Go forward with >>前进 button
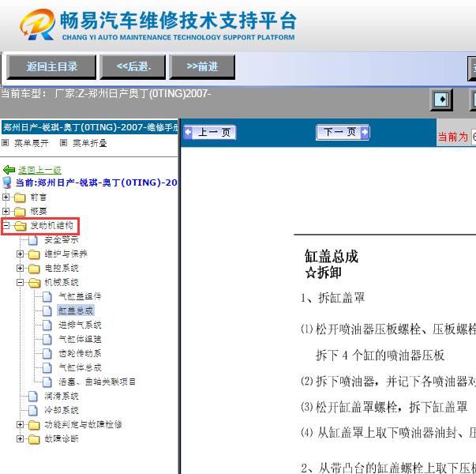476x474 pixels. (x=202, y=67)
